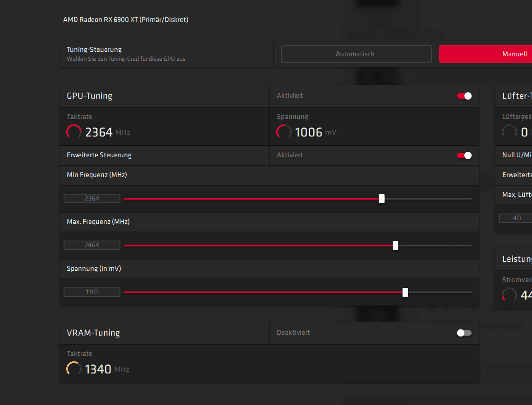Click Tuning-Steuerung label
Image resolution: width=532 pixels, height=405 pixels.
(x=94, y=50)
